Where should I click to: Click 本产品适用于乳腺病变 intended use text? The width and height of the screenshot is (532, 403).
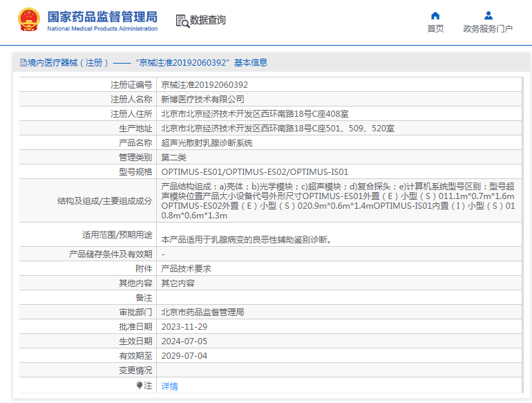(x=247, y=240)
